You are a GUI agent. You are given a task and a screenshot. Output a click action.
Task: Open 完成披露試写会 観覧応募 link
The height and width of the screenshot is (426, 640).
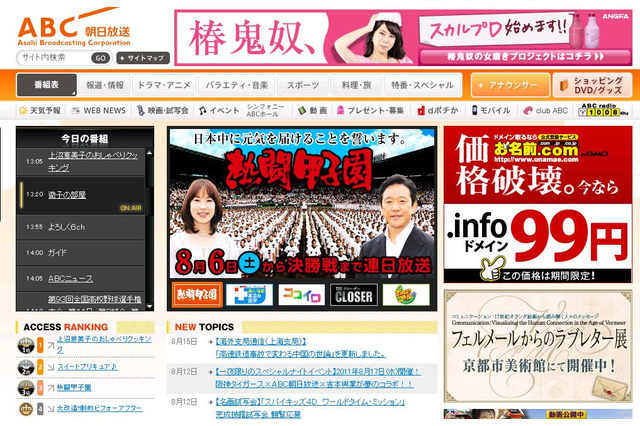(x=258, y=415)
